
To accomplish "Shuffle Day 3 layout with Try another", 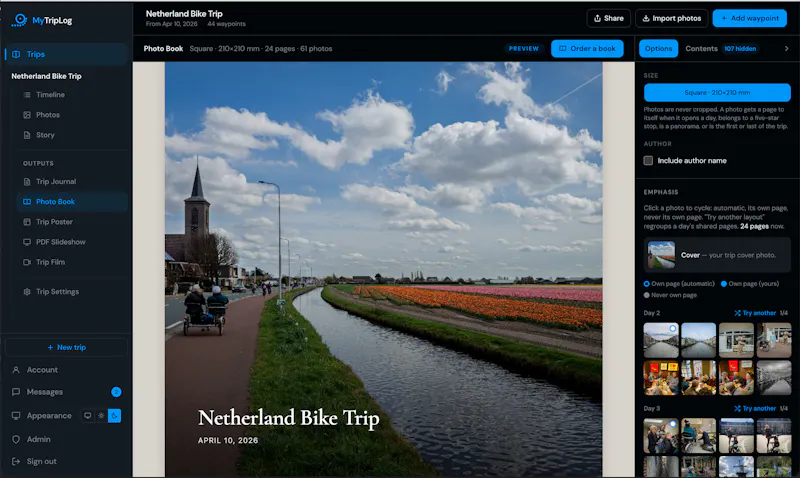I will 755,409.
